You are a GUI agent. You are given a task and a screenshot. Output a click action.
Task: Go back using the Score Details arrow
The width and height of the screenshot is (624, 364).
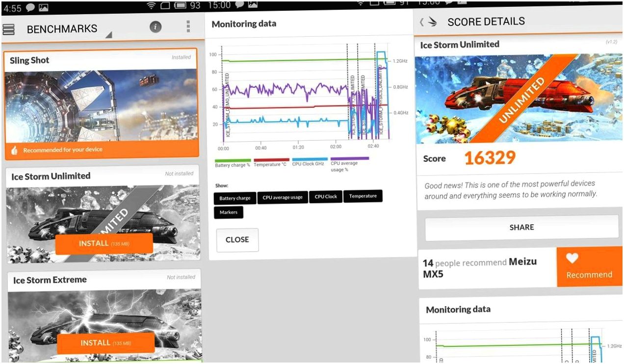(x=421, y=22)
